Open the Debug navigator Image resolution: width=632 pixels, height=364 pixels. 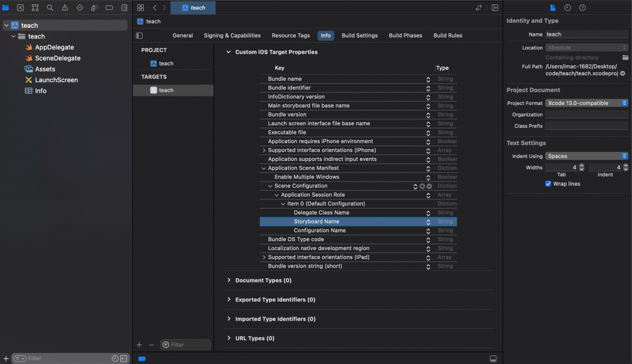pos(94,7)
